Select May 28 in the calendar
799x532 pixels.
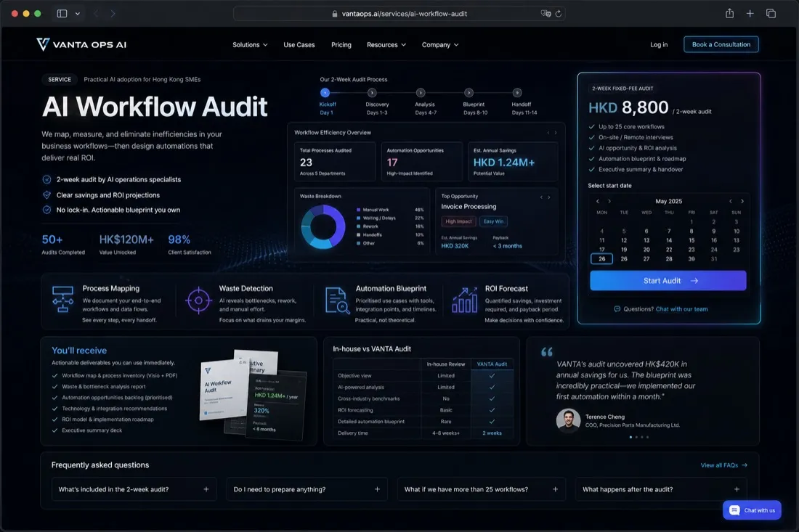tap(669, 259)
